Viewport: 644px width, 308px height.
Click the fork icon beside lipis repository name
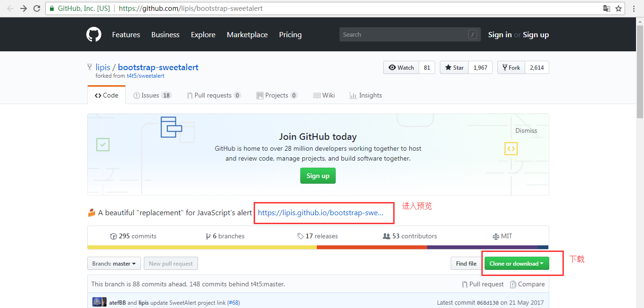pos(90,67)
